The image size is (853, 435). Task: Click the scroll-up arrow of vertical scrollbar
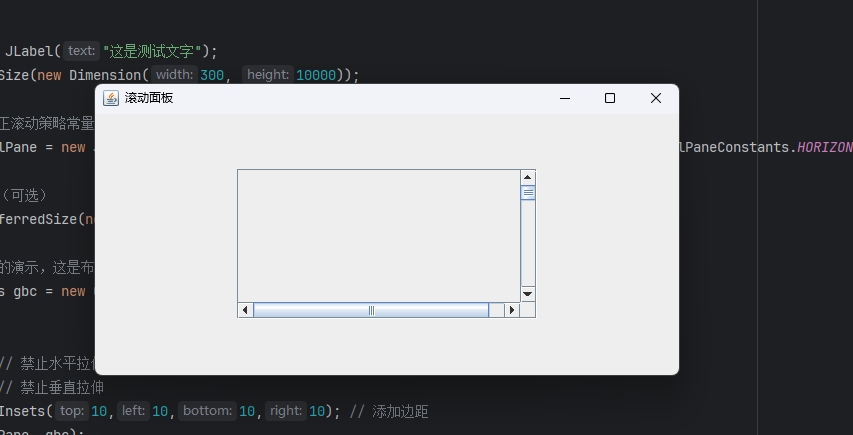[x=527, y=177]
